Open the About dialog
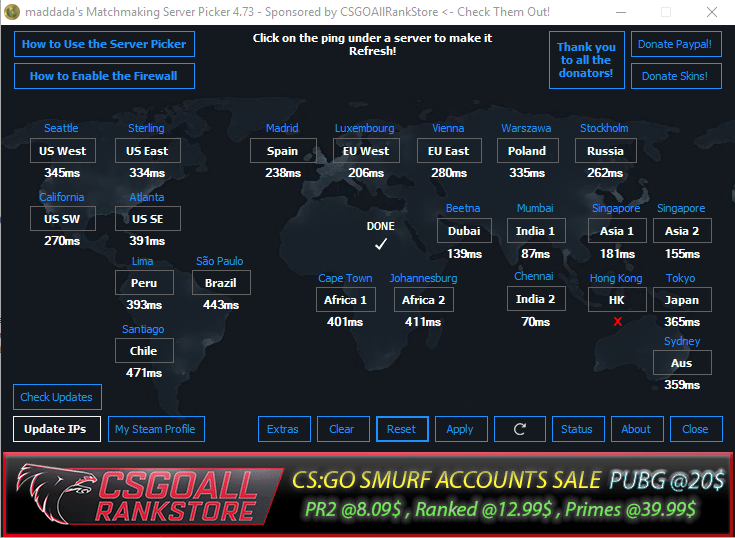735x538 pixels. pos(637,429)
